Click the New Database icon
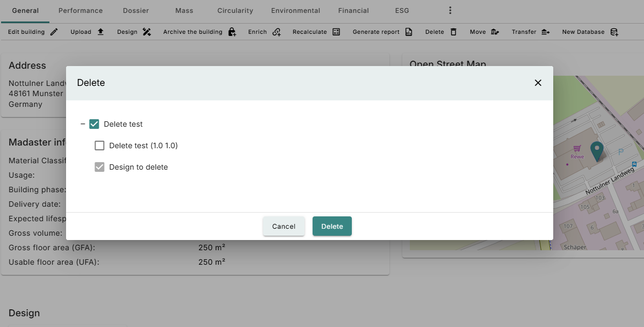 pyautogui.click(x=614, y=32)
